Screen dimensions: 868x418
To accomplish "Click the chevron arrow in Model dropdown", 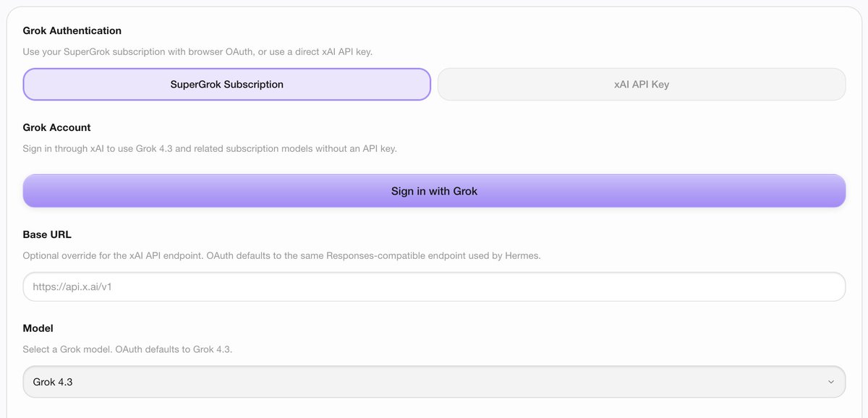I will pos(831,382).
